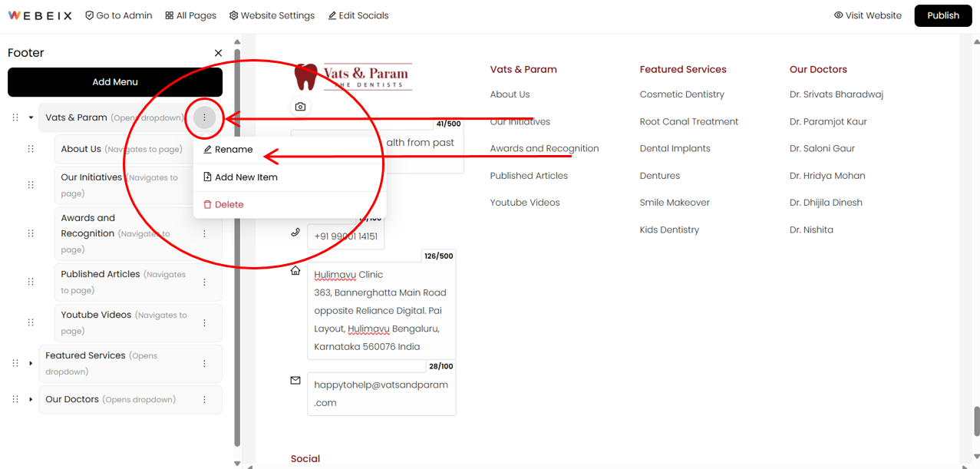The image size is (980, 469).
Task: Click the camera icon under the logo
Action: (300, 107)
